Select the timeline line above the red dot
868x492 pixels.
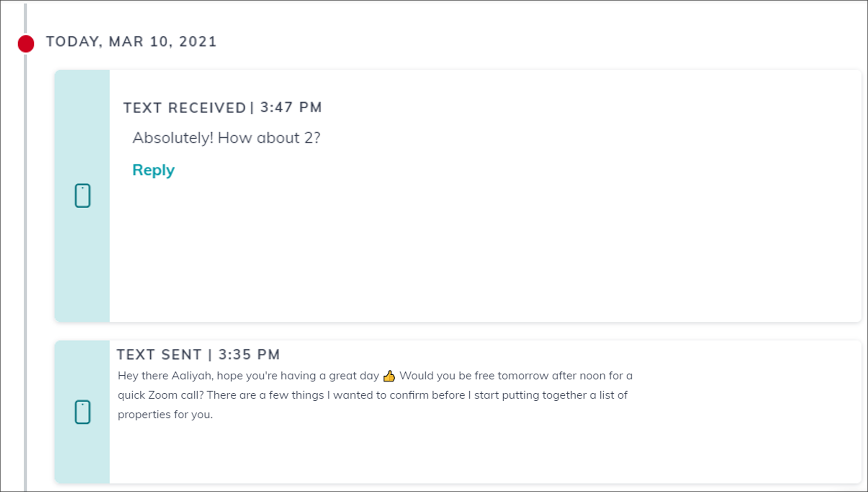pos(26,18)
